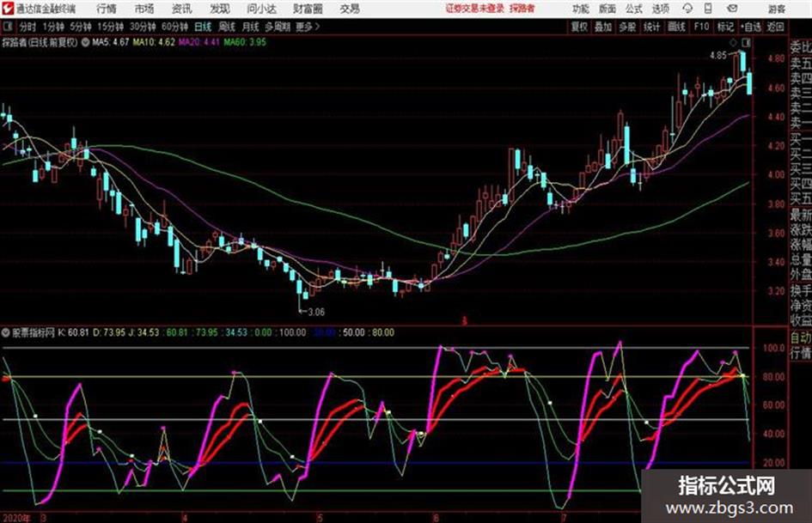Open the mobile phone icon in title bar

pos(708,9)
